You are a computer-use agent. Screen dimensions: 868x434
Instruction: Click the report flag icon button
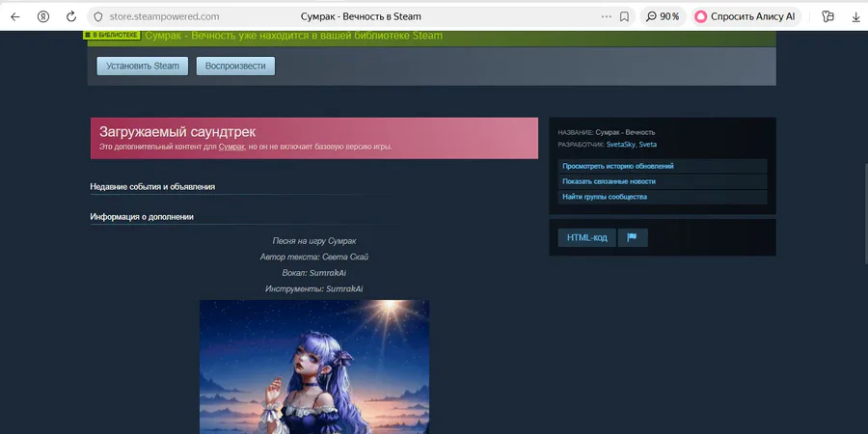coord(632,237)
